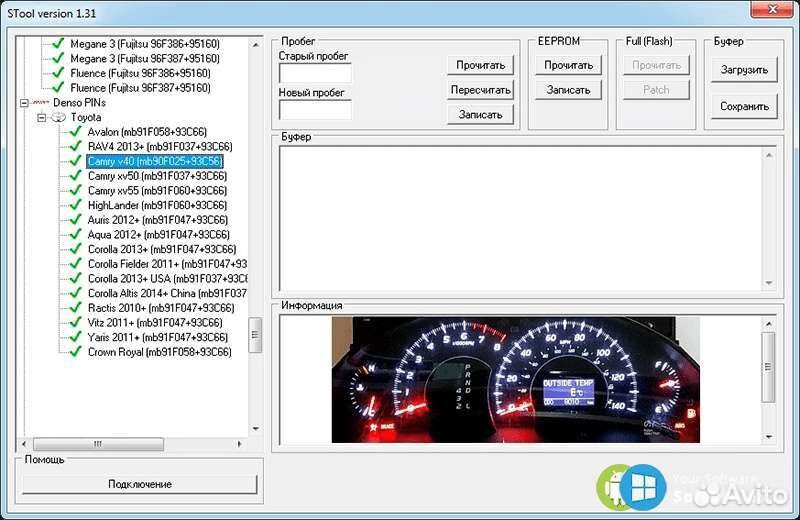The height and width of the screenshot is (520, 800).
Task: Click the check icon next to Camry xv50
Action: [x=76, y=176]
